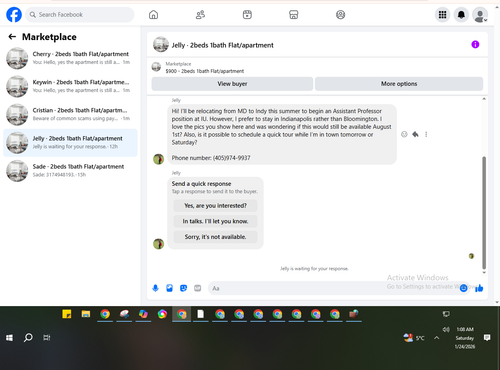The image size is (500, 370).
Task: Send quick response "Yes, are you interested?"
Action: (x=215, y=206)
